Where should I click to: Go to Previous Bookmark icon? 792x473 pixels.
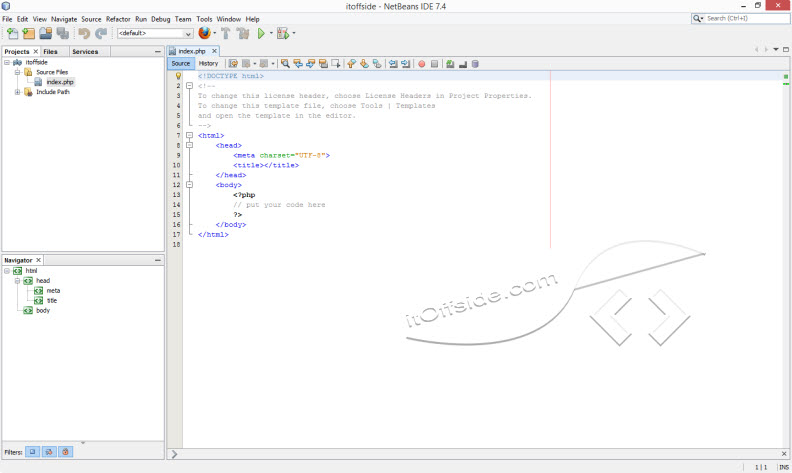[x=351, y=64]
